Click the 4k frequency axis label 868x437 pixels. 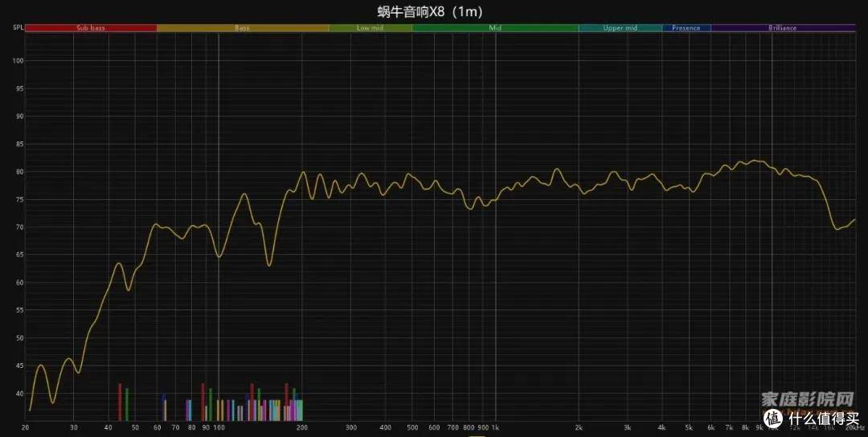pos(662,427)
